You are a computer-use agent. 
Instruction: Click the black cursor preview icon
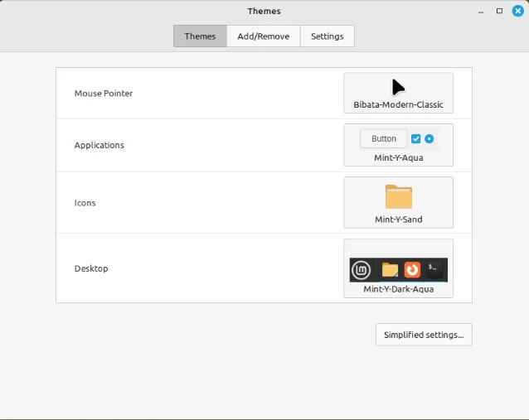click(398, 87)
